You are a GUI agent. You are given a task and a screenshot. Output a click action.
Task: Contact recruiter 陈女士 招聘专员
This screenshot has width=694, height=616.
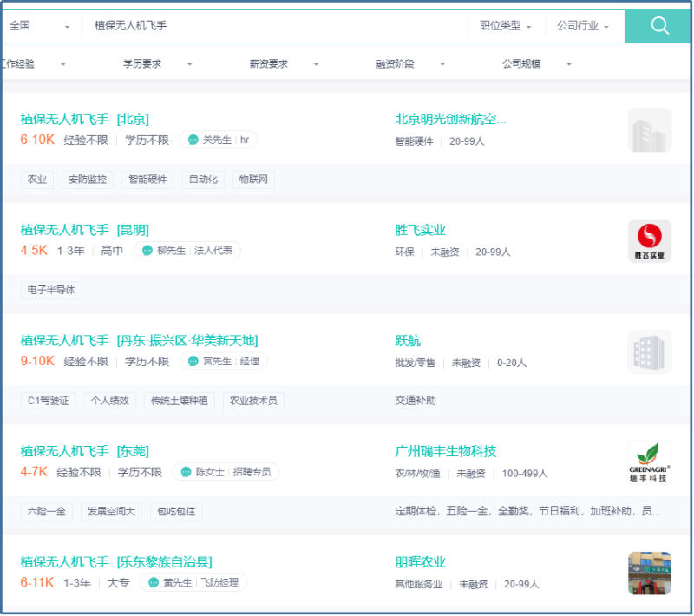(226, 472)
